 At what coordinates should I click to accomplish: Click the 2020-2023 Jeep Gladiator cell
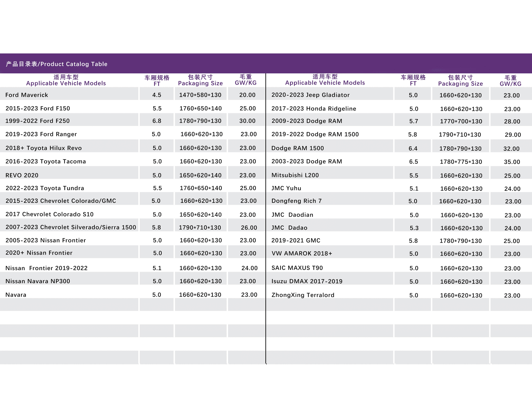tap(310, 95)
